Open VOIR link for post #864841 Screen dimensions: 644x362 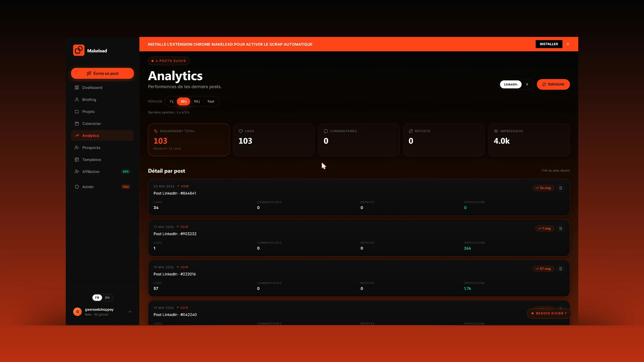coord(183,186)
